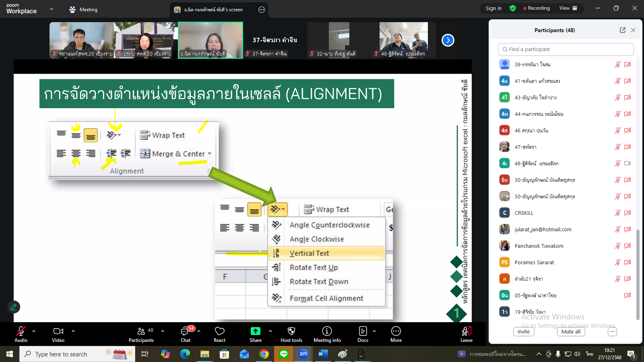The height and width of the screenshot is (362, 644).
Task: Open the View layout dropdown
Action: 568,8
